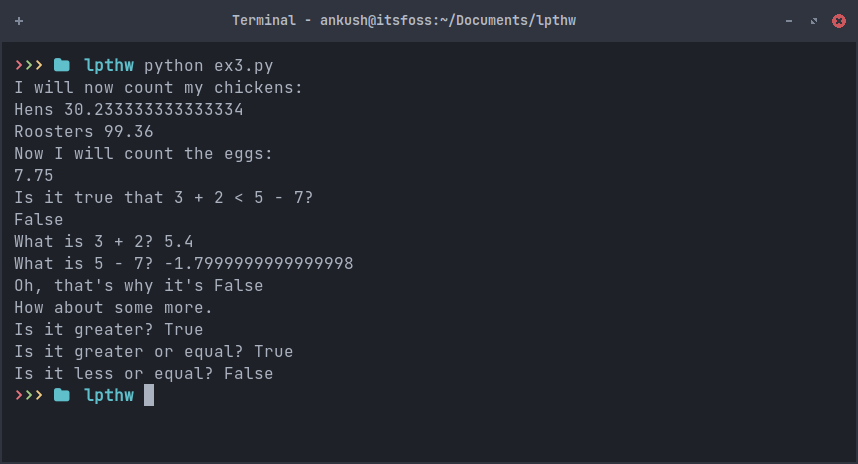The image size is (858, 464).
Task: Click the 'How about some more.' line
Action: 113,308
